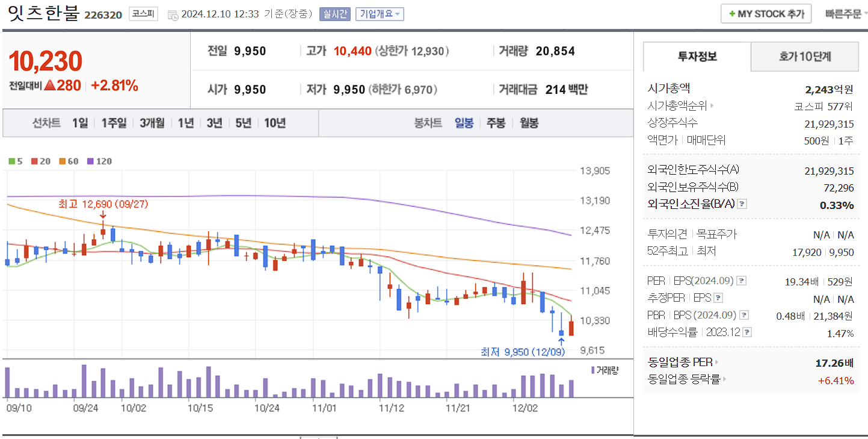Click the help icon beside PBR BPS(2024.09)
The height and width of the screenshot is (439, 868).
[743, 314]
